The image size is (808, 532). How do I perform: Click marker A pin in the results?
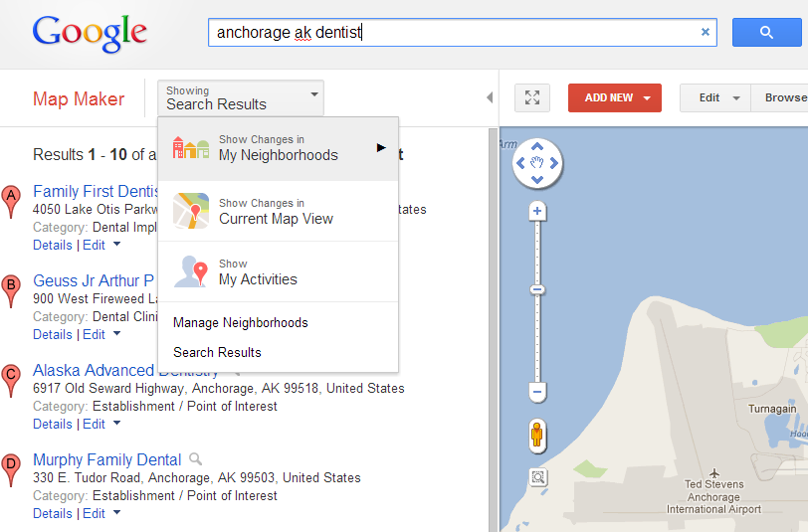pyautogui.click(x=11, y=202)
